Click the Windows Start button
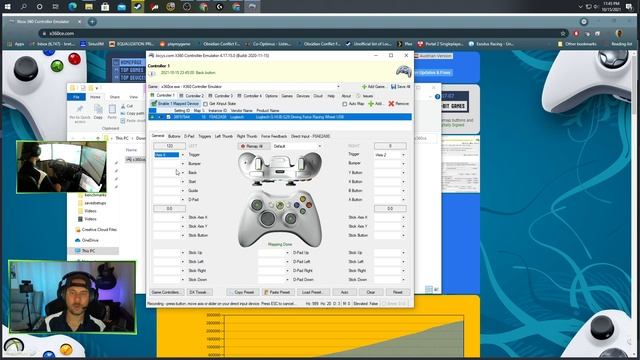Viewport: 640px width, 360px height. pos(7,7)
